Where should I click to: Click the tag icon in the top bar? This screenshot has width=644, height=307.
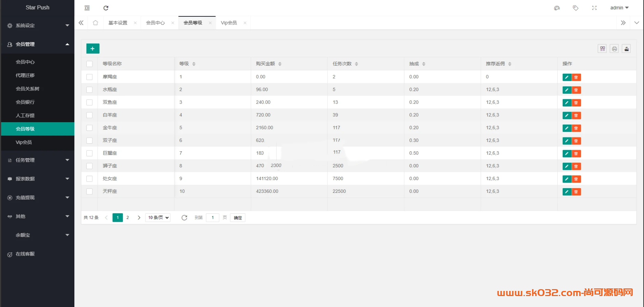pos(575,8)
